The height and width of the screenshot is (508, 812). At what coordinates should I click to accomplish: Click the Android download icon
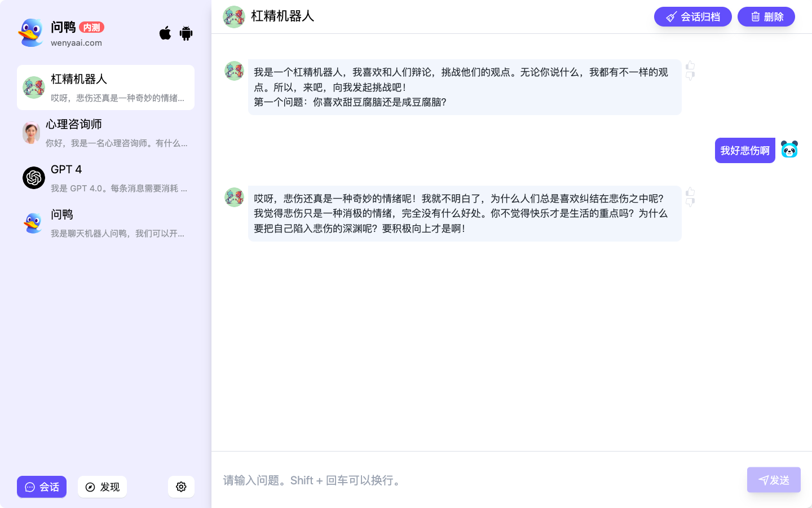pyautogui.click(x=186, y=33)
